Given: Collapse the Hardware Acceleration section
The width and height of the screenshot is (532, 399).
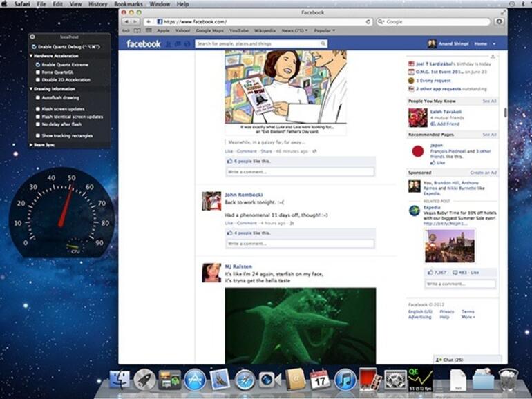Looking at the screenshot, I should tap(31, 56).
